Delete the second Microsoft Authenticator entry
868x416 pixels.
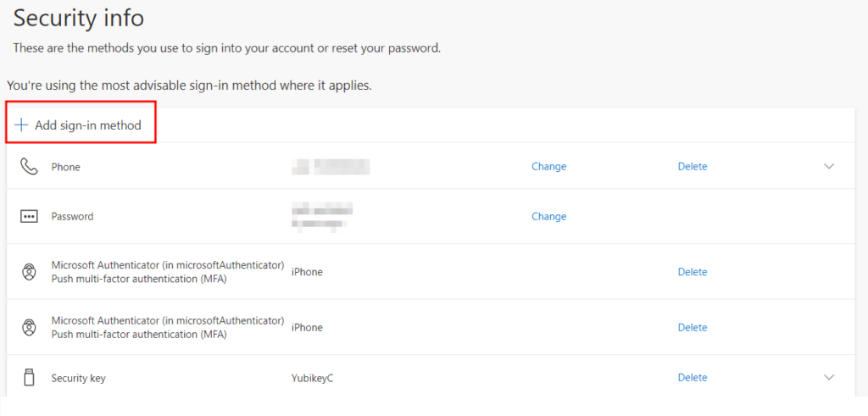pos(692,327)
